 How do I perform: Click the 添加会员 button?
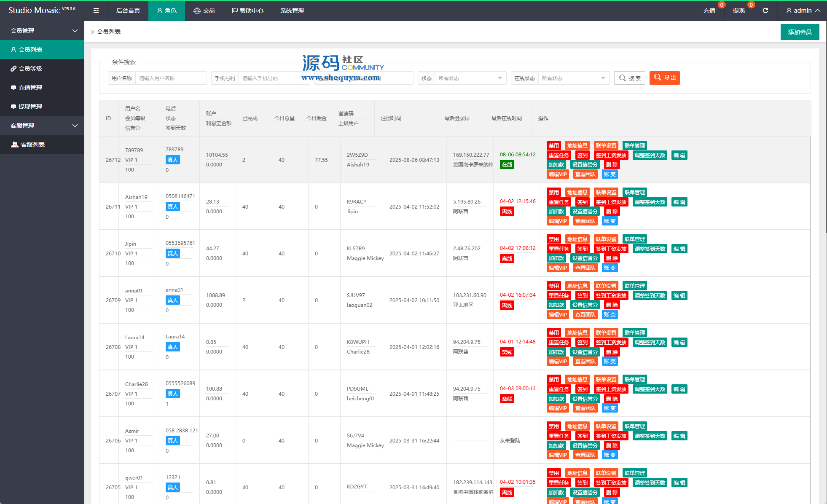pos(800,32)
